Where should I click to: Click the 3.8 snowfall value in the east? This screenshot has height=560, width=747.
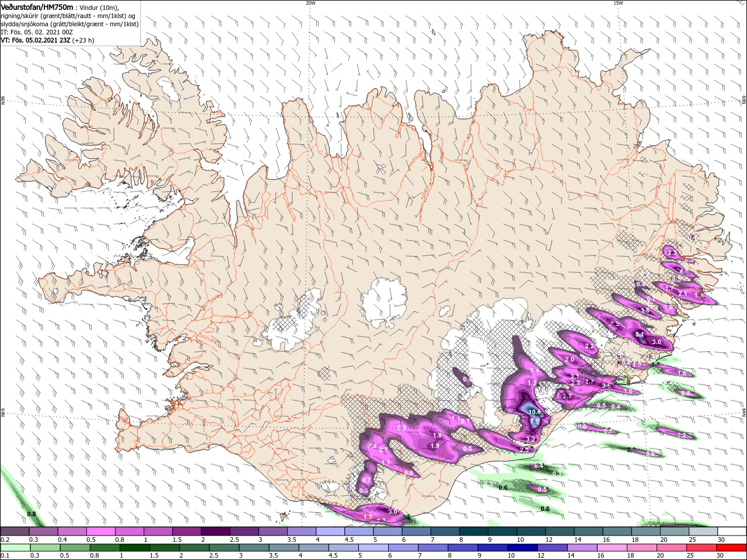pos(645,311)
